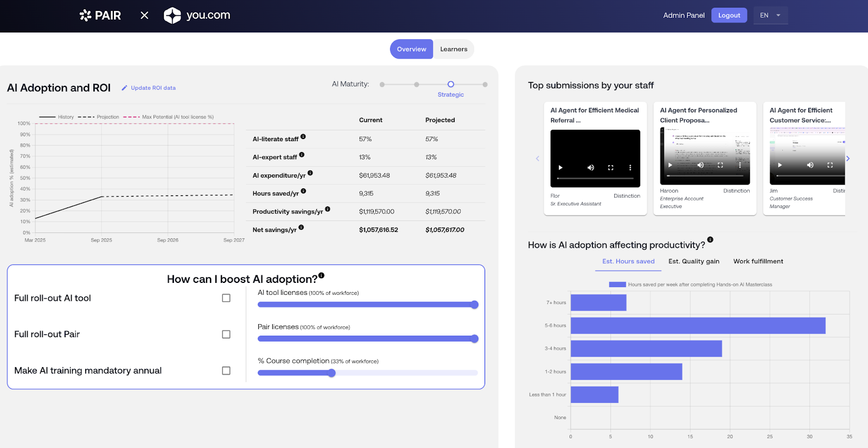Viewport: 868px width, 448px height.
Task: Click the Update ROI data link
Action: point(153,88)
